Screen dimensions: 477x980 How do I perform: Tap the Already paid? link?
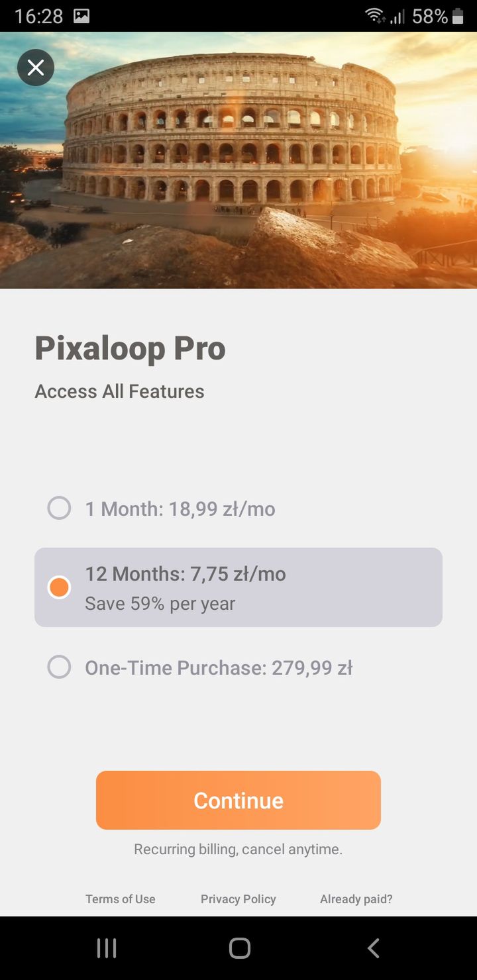point(356,899)
